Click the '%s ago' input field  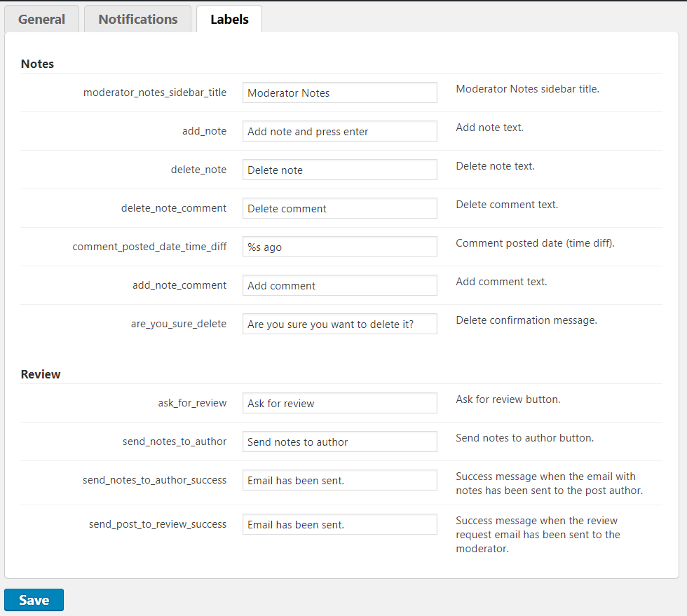(339, 247)
